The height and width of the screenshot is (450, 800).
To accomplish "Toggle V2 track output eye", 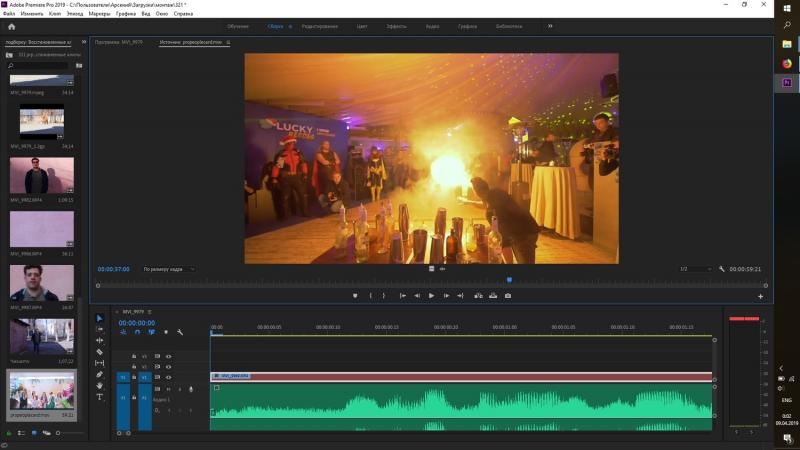I will coord(168,367).
